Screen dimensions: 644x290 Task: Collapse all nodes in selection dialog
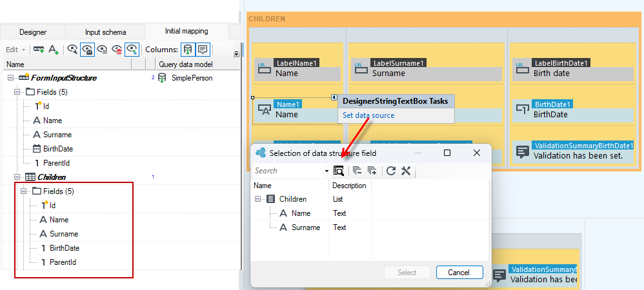coord(357,171)
